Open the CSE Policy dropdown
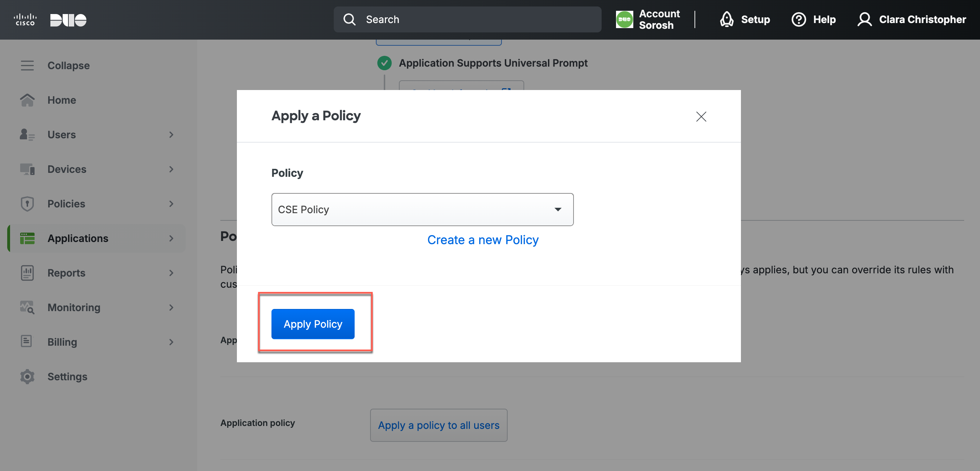Image resolution: width=980 pixels, height=471 pixels. [x=422, y=210]
